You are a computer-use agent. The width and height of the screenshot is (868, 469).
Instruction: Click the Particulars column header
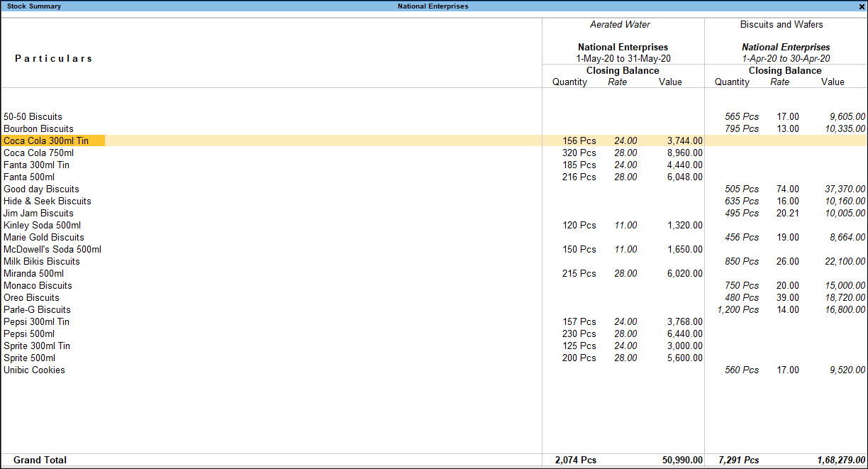(x=54, y=59)
